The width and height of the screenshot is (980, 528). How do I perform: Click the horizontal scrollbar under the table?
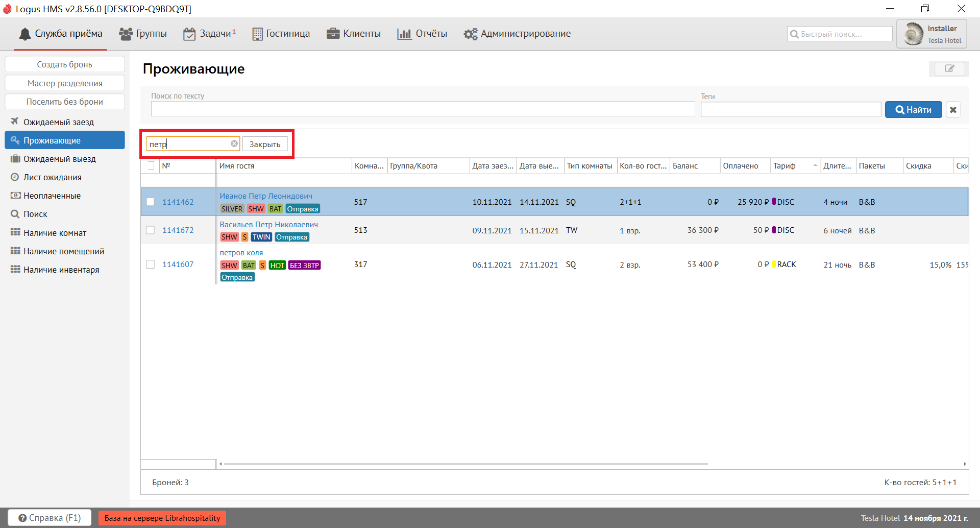point(465,464)
